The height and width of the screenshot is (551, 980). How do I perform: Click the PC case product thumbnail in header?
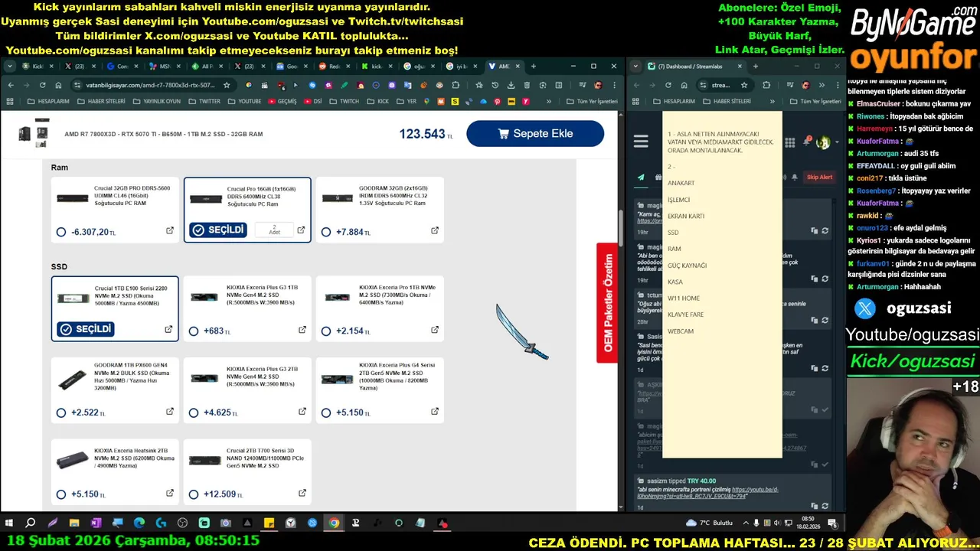[x=34, y=133]
